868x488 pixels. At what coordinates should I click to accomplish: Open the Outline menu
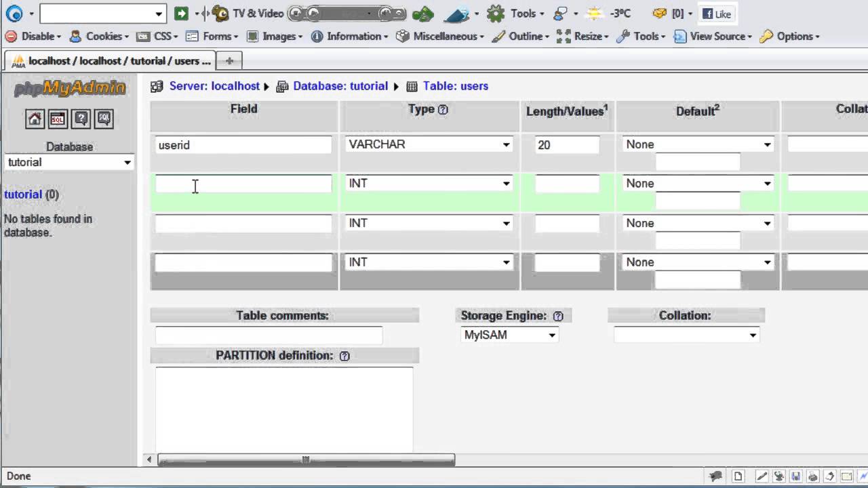click(521, 37)
